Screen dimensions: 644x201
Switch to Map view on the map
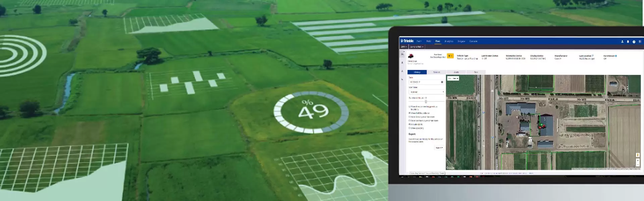[449, 78]
